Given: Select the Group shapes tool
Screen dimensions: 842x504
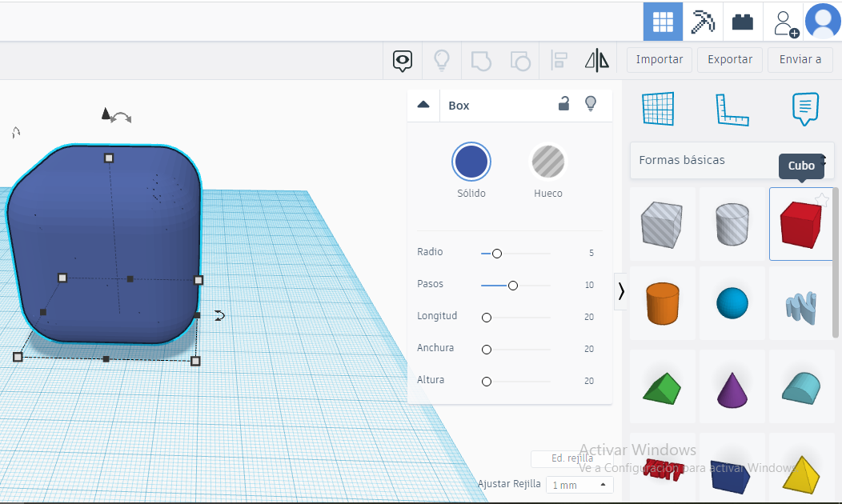Looking at the screenshot, I should click(x=481, y=60).
